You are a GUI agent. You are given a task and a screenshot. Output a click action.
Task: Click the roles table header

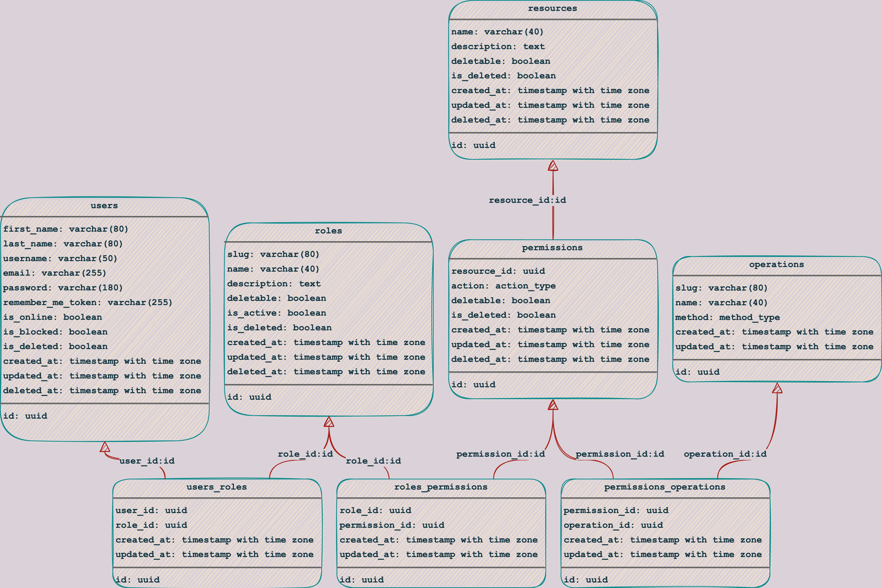point(328,231)
